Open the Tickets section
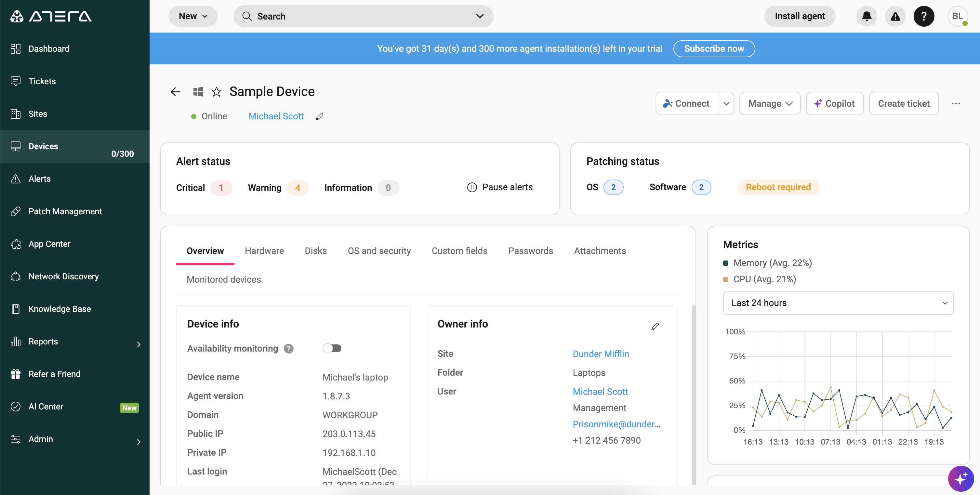This screenshot has height=495, width=980. point(42,81)
